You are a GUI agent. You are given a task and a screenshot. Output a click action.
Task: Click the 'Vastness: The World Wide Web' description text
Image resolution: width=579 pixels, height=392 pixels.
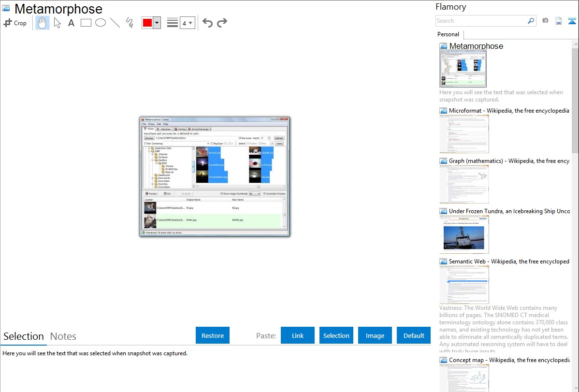pyautogui.click(x=504, y=330)
